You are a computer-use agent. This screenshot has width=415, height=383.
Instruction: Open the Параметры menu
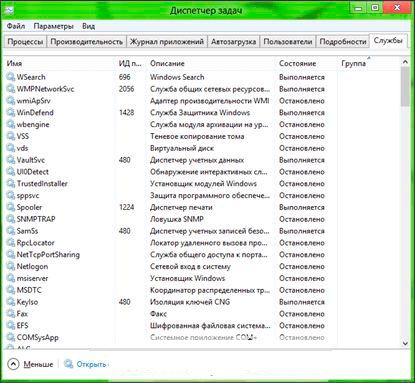coord(53,26)
